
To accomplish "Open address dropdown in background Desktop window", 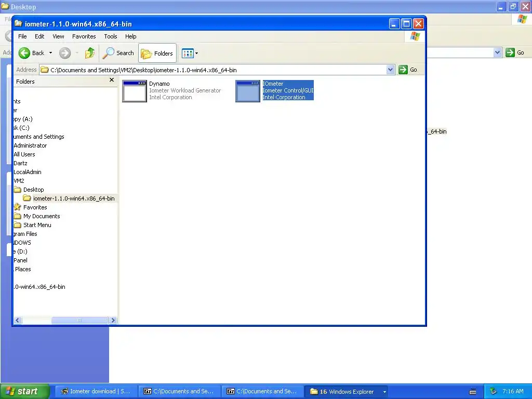I will [x=497, y=52].
